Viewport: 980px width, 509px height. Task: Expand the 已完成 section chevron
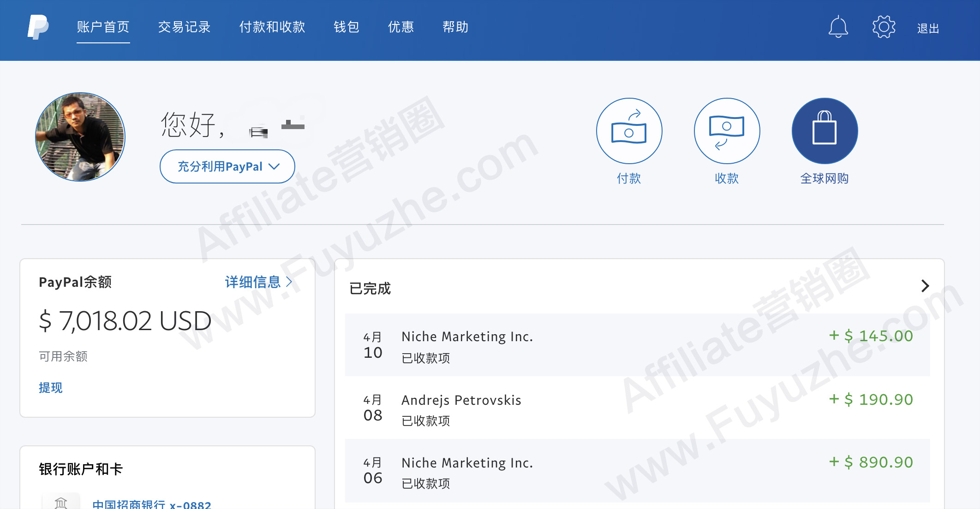pyautogui.click(x=925, y=286)
